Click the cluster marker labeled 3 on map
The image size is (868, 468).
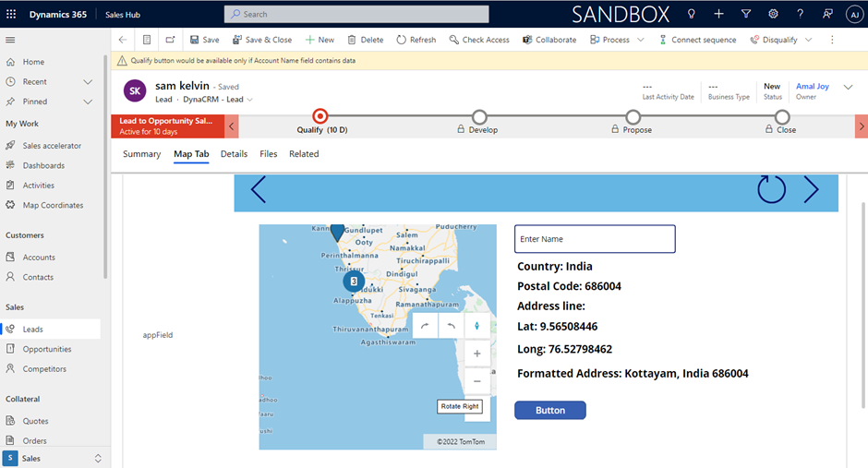point(354,281)
